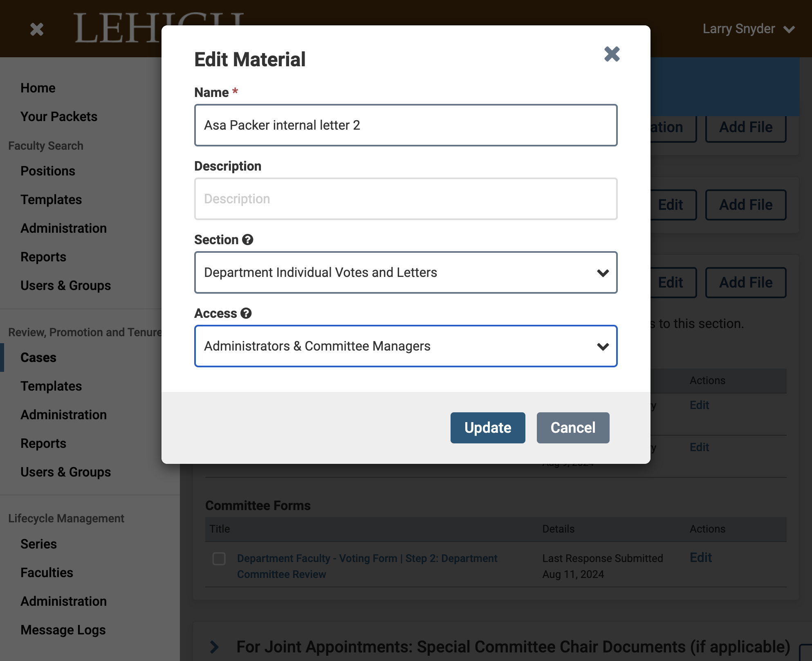812x661 pixels.
Task: Open Series under Lifecycle Management
Action: pyautogui.click(x=39, y=544)
